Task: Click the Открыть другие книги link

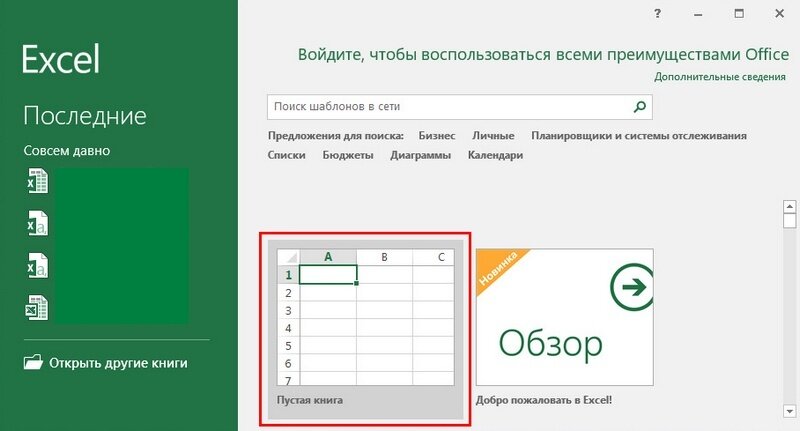Action: click(x=118, y=363)
